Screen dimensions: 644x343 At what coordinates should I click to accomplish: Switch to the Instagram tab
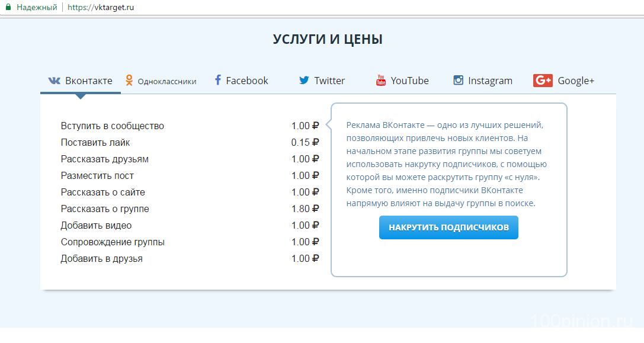point(483,81)
